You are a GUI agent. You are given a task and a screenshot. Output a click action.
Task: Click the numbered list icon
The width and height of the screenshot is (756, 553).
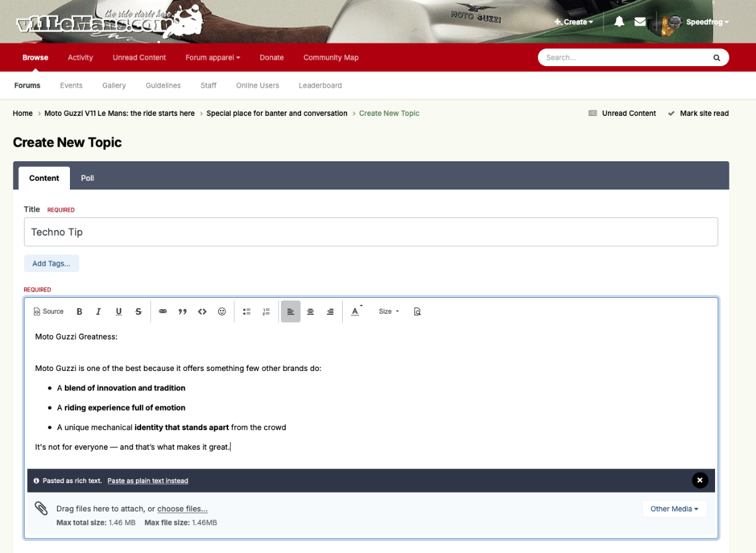tap(266, 312)
